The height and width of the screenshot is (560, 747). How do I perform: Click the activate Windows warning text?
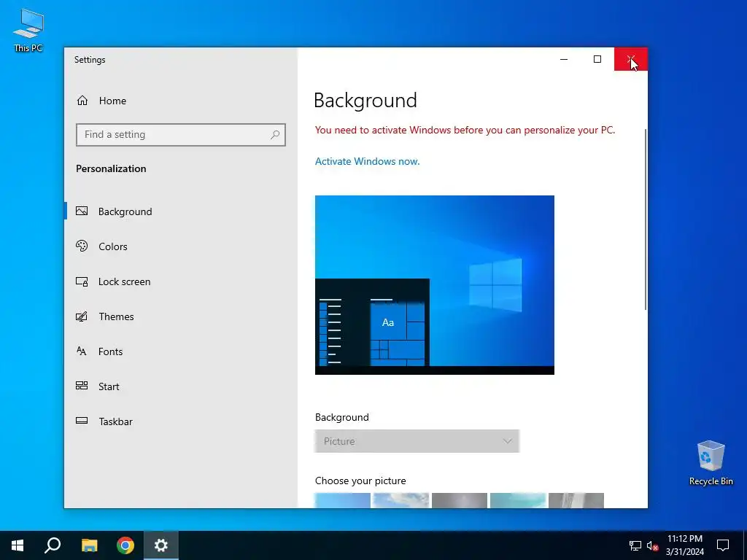[465, 130]
